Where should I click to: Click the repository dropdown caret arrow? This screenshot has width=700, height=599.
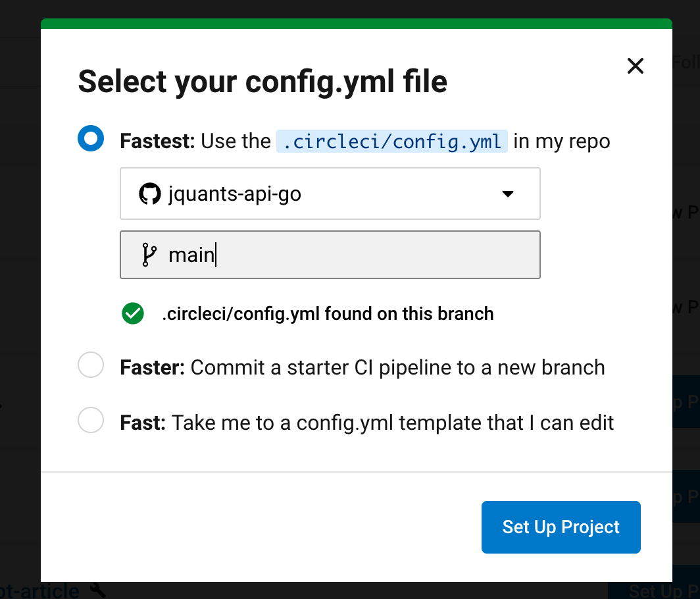tap(507, 194)
